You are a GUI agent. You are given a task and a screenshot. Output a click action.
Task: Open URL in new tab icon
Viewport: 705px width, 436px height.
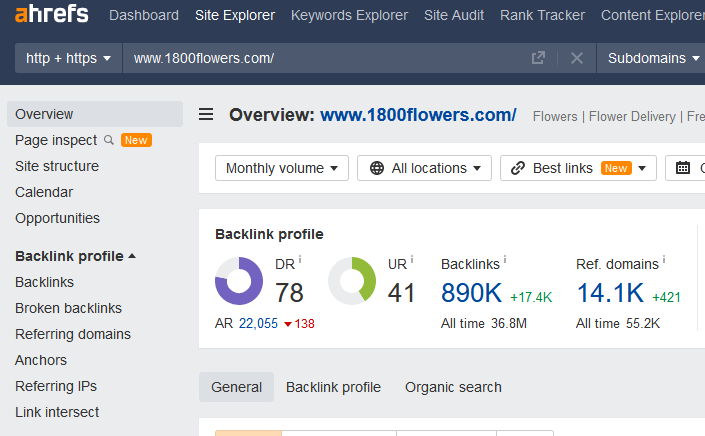[x=538, y=58]
